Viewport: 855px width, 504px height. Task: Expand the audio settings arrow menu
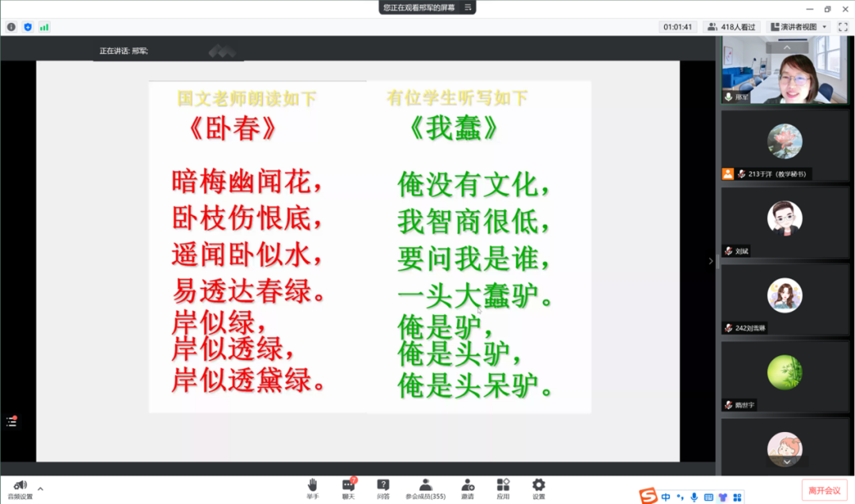(40, 488)
